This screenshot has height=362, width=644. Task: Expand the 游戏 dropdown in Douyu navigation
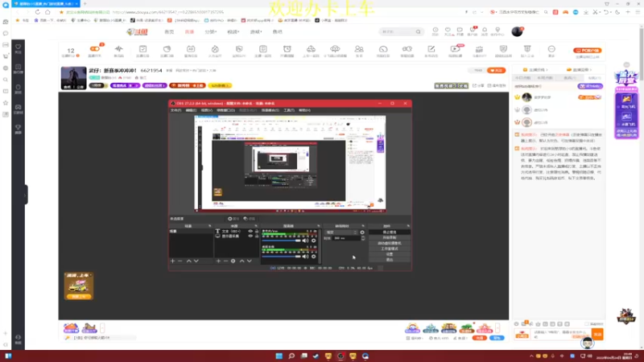255,31
